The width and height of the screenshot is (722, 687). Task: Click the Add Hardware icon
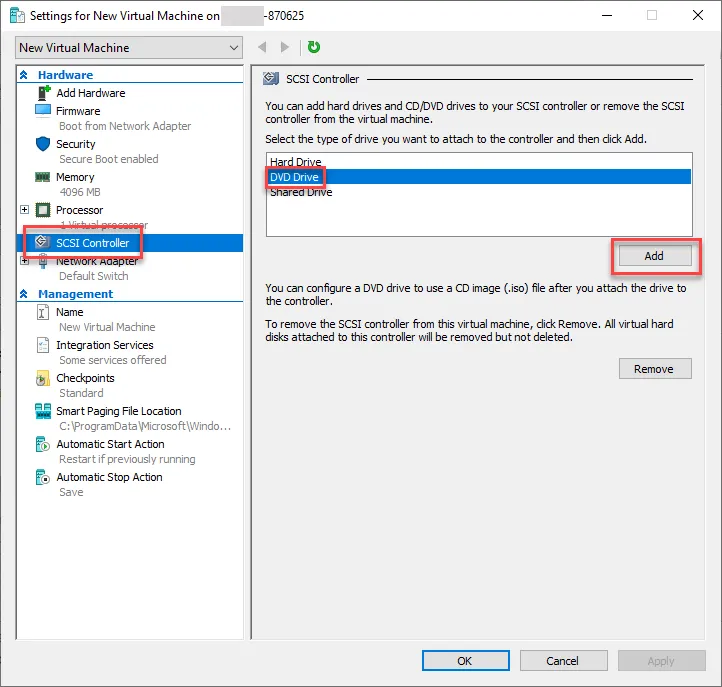[43, 93]
